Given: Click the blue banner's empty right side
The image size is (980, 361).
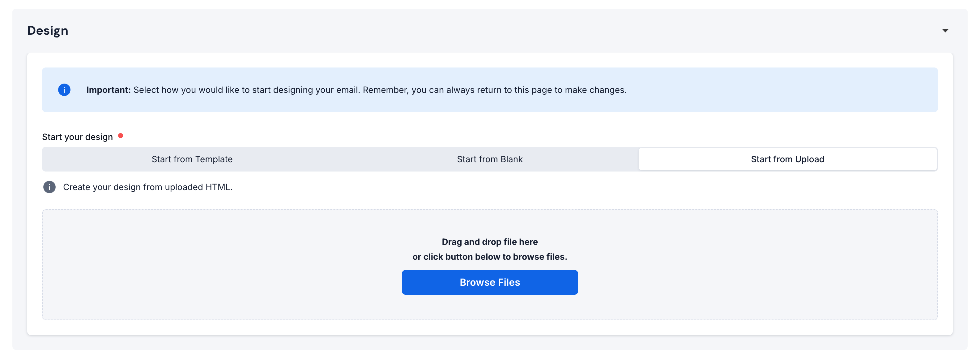Looking at the screenshot, I should click(799, 90).
